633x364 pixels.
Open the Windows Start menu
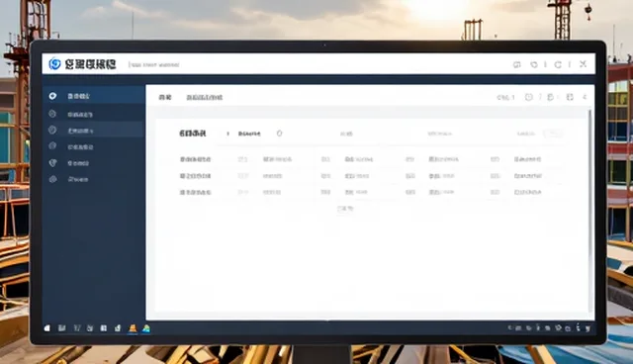click(x=47, y=328)
